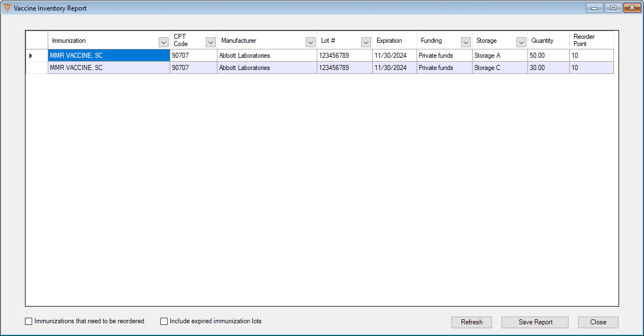Click reorder point 10 in Storage C row
This screenshot has height=336, width=644.
tap(591, 68)
